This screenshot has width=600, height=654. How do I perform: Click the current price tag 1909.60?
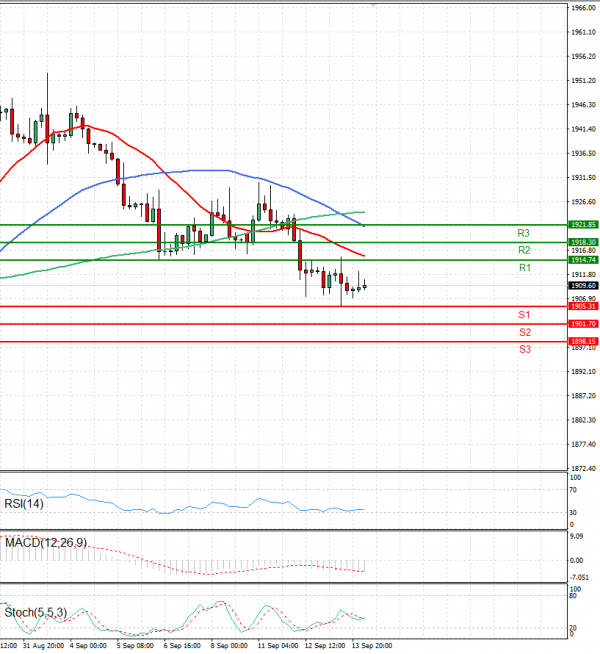(582, 285)
